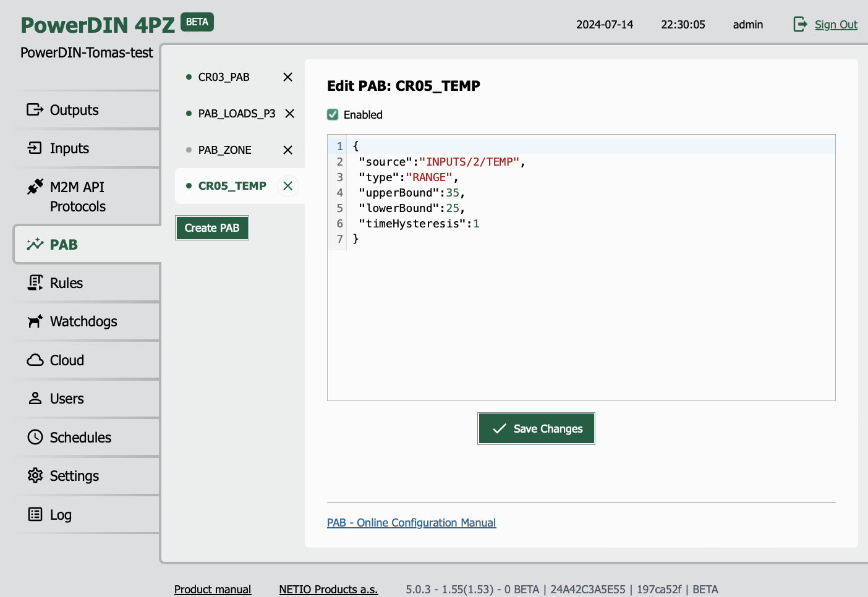Open the Rules page label
868x597 pixels.
click(66, 283)
